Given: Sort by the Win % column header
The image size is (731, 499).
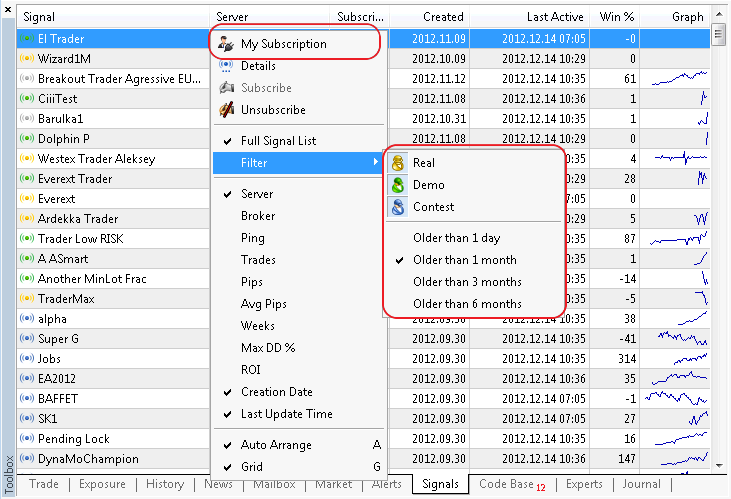Looking at the screenshot, I should coord(615,17).
